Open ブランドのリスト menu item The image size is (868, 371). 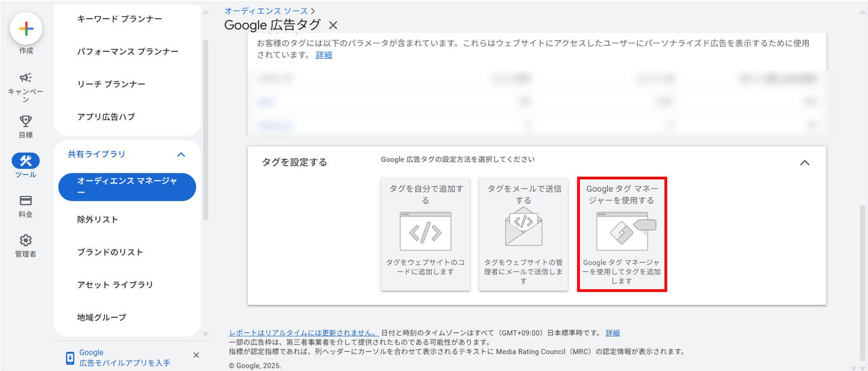tap(110, 252)
